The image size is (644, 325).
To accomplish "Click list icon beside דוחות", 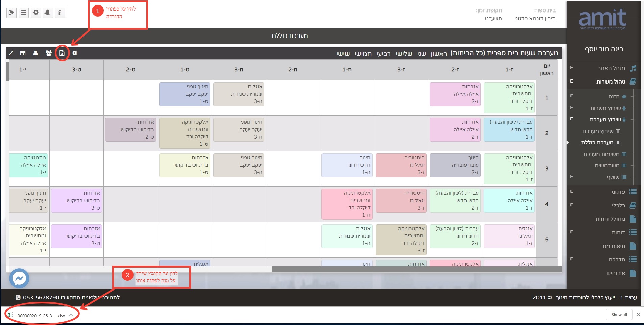I will 633,232.
